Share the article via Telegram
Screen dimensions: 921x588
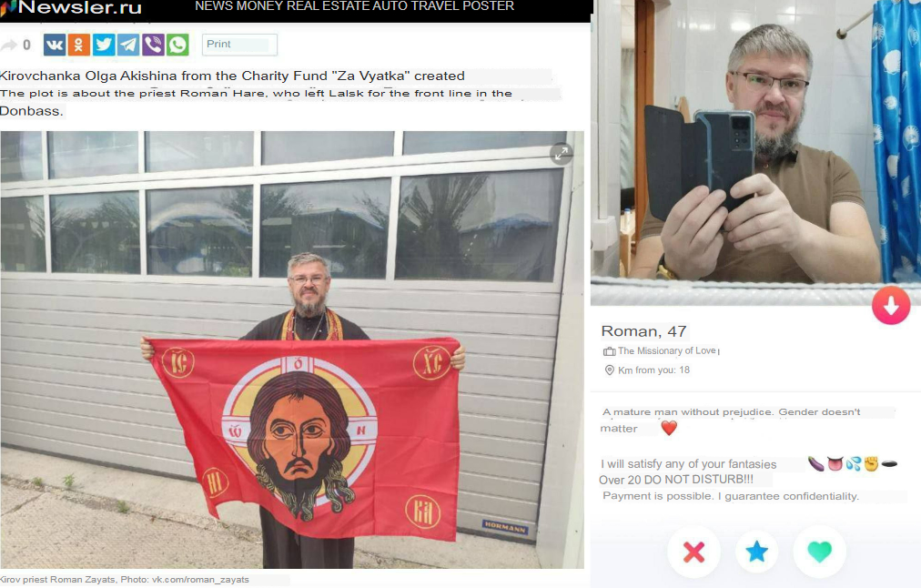click(128, 45)
